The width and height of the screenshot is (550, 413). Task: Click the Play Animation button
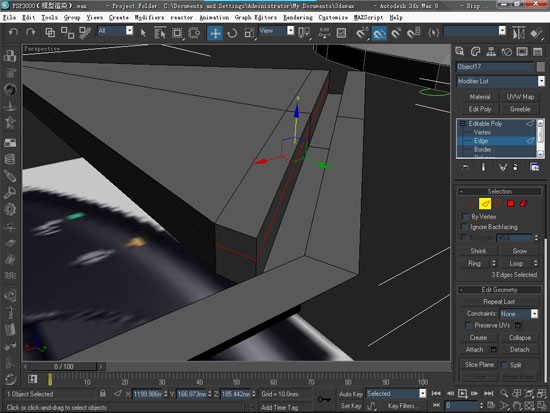click(x=462, y=393)
